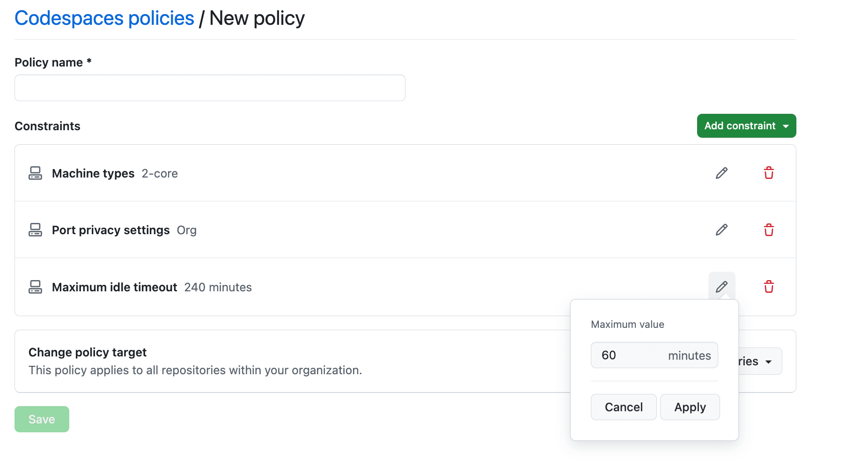Apply the maximum idle timeout value

[690, 407]
